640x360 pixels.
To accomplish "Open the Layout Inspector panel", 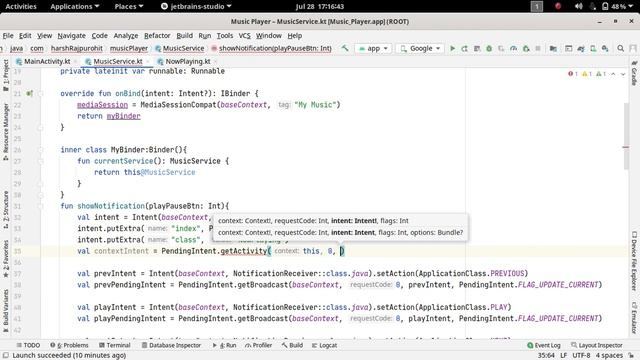I will point(597,345).
